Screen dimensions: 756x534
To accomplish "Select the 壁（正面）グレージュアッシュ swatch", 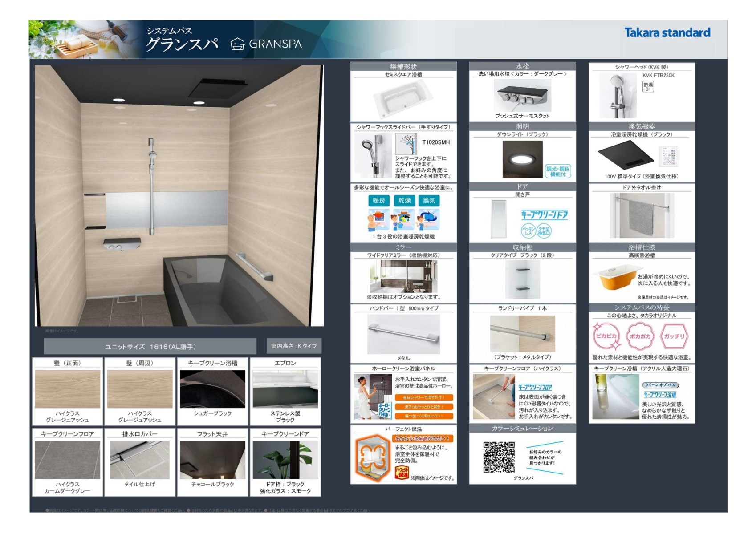I will point(67,389).
